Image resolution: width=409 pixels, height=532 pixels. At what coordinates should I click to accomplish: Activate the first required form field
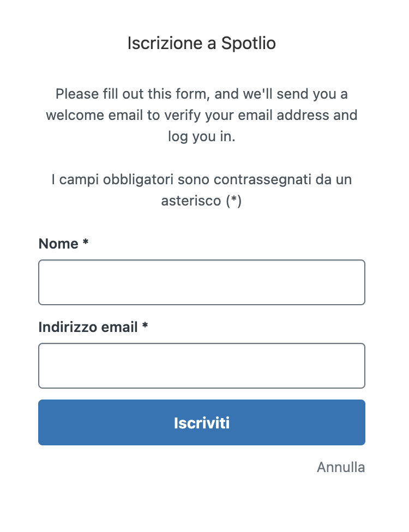coord(202,282)
